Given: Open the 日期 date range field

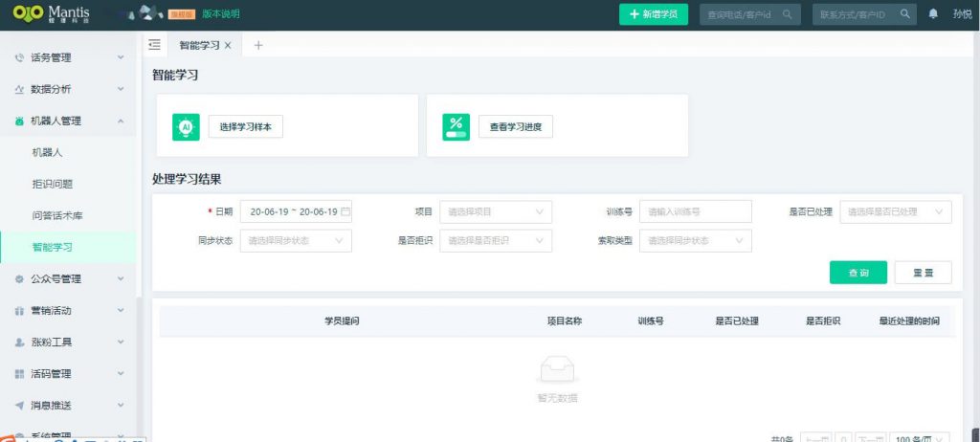Looking at the screenshot, I should click(x=296, y=212).
